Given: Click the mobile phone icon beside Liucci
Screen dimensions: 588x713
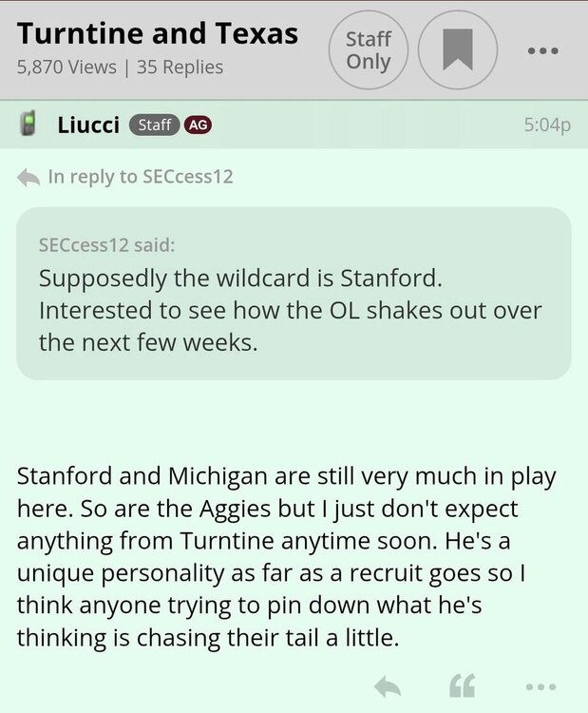Looking at the screenshot, I should click(x=29, y=125).
